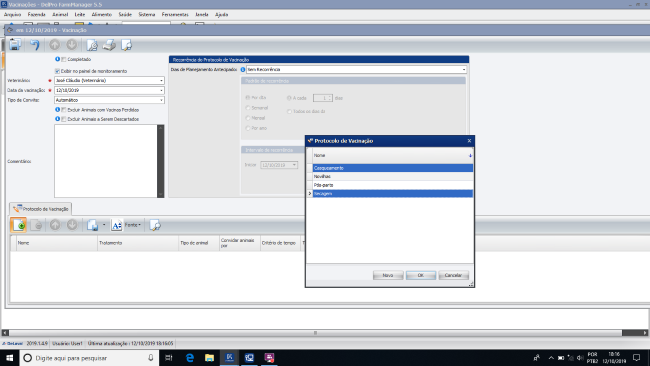Click info icon beside Completado

pyautogui.click(x=58, y=59)
